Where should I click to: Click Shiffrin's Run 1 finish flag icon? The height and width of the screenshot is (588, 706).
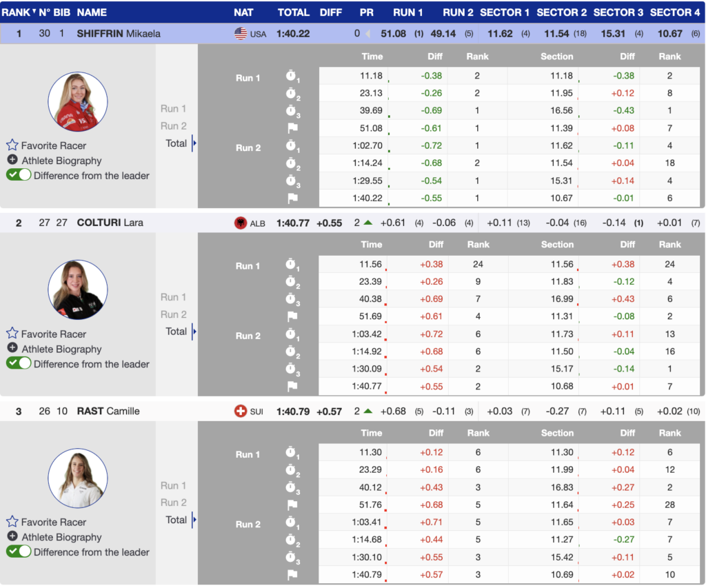pos(292,128)
